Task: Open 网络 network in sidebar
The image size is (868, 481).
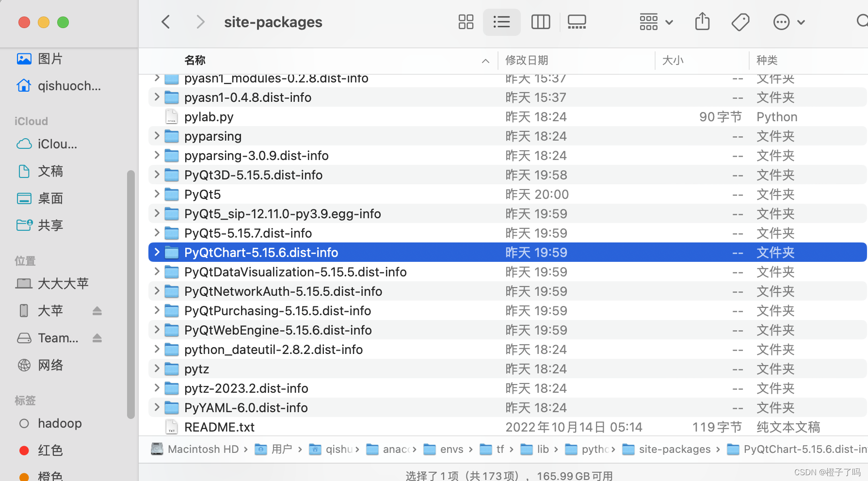Action: (40, 365)
